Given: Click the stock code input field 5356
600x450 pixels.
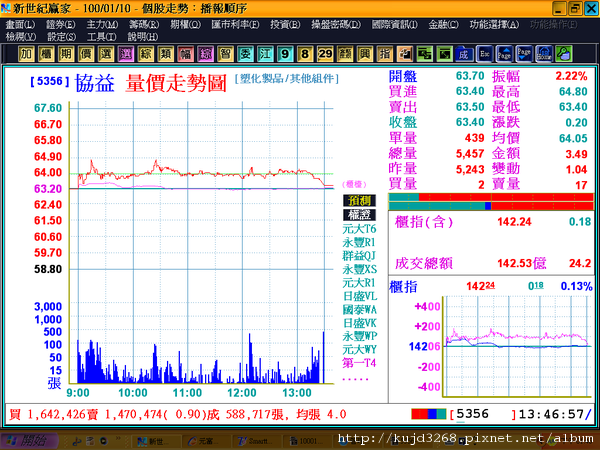Looking at the screenshot, I should click(x=483, y=414).
